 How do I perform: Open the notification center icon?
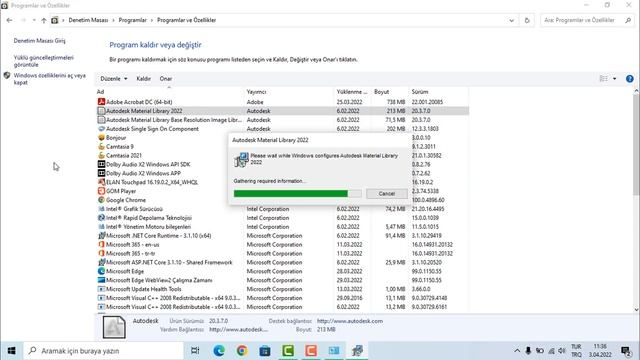point(626,351)
